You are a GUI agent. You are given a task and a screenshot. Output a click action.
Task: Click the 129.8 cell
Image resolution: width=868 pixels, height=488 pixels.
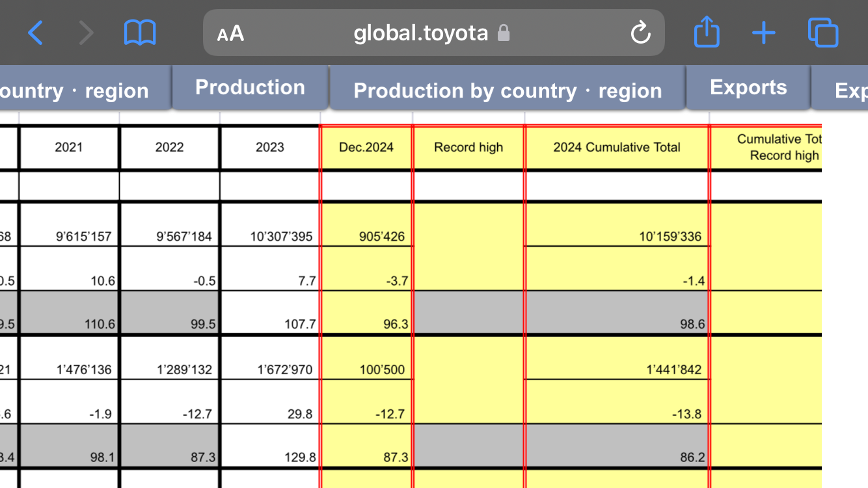coord(269,446)
